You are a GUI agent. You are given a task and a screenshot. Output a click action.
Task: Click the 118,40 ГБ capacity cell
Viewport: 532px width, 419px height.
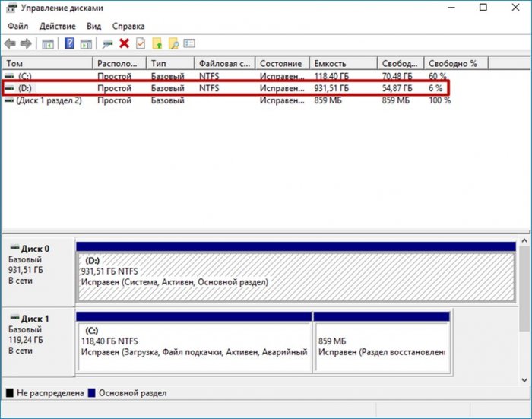pyautogui.click(x=331, y=76)
